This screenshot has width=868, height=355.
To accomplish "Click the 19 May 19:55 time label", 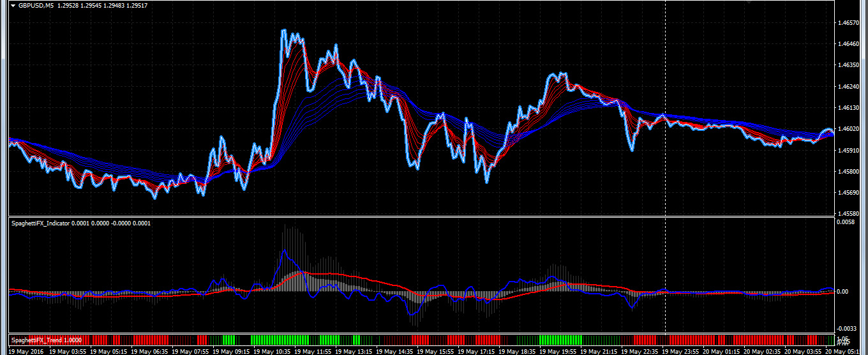I will pos(558,351).
